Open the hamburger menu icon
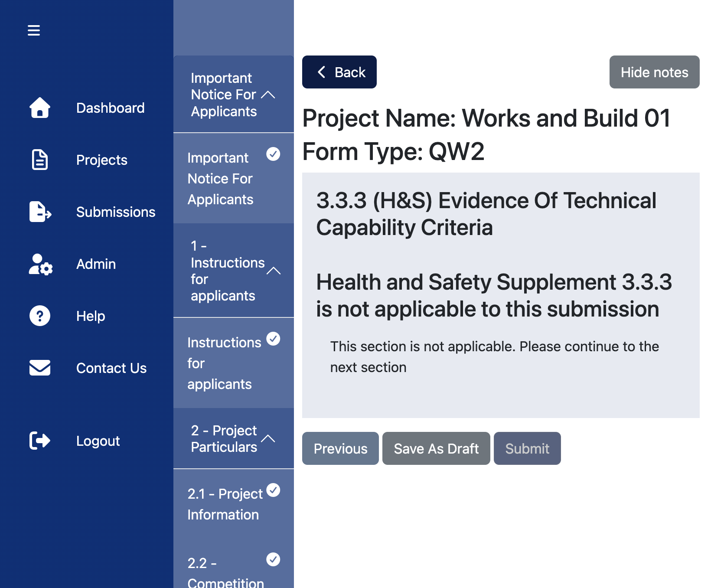 pyautogui.click(x=34, y=30)
